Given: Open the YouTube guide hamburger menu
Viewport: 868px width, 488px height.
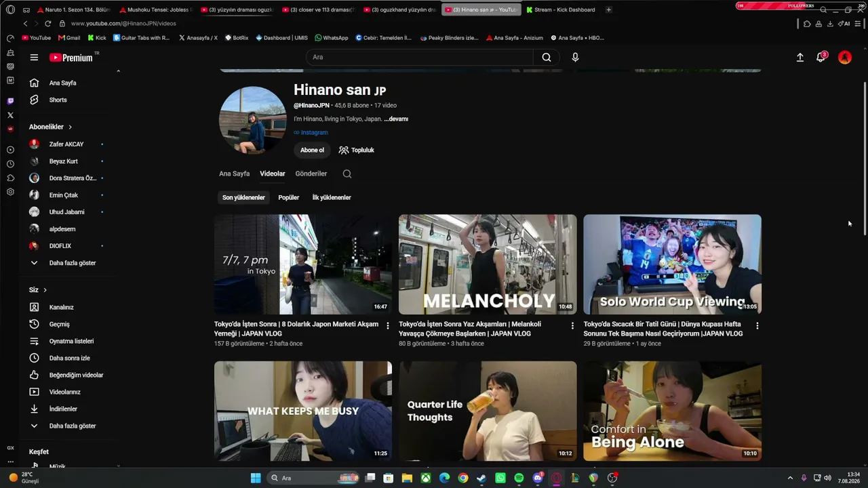Looking at the screenshot, I should (34, 58).
